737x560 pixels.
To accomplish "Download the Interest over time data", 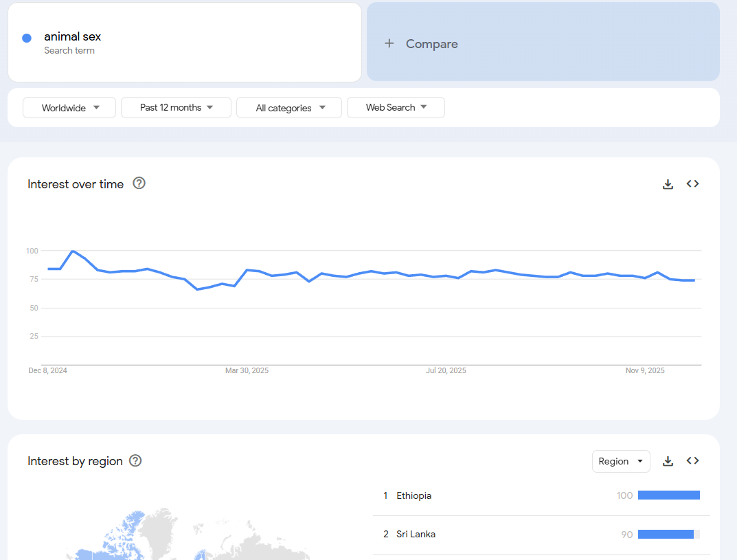I will coord(668,184).
